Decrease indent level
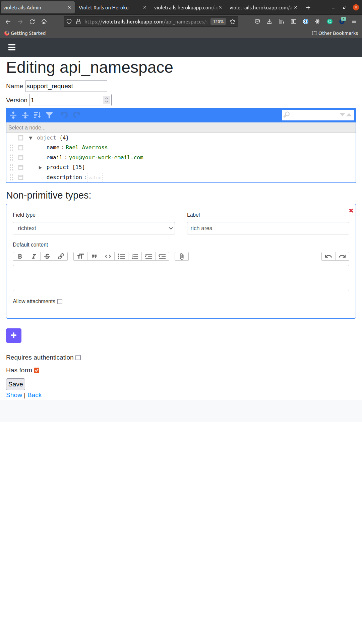 click(x=148, y=256)
